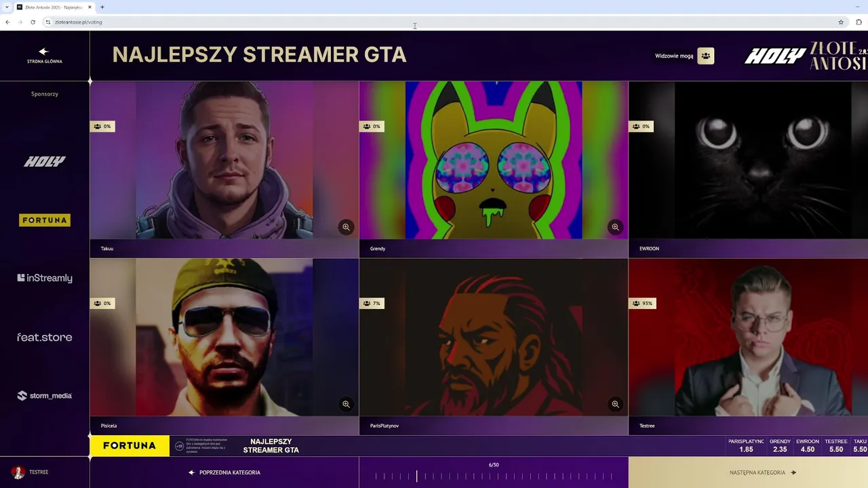This screenshot has width=868, height=488.
Task: Click the Grendy name label
Action: coord(378,249)
